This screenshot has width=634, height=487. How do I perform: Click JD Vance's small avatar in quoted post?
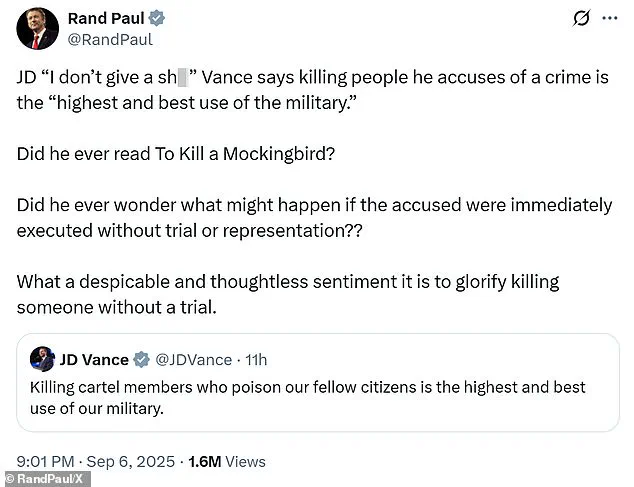point(42,359)
